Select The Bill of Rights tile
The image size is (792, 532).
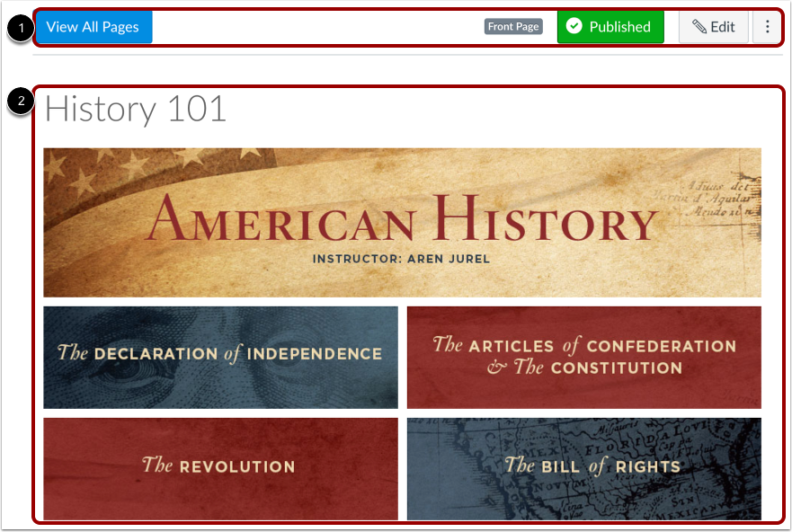(x=584, y=468)
